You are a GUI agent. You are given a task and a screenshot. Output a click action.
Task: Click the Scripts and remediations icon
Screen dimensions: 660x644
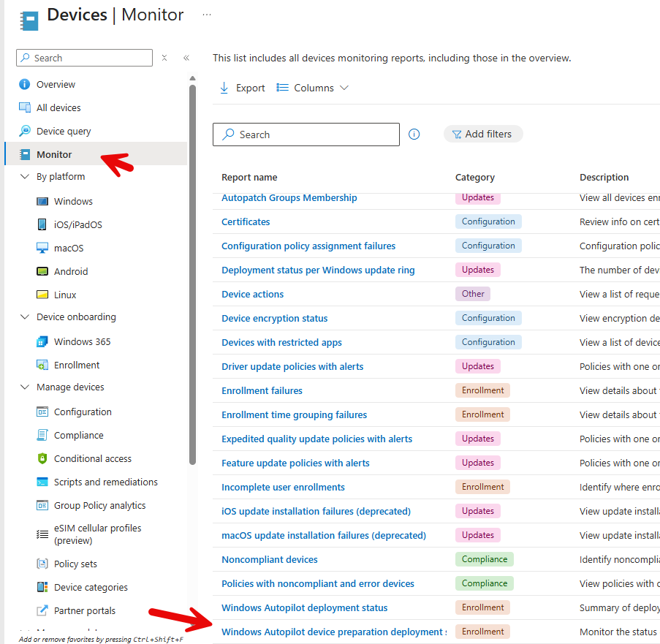point(42,482)
